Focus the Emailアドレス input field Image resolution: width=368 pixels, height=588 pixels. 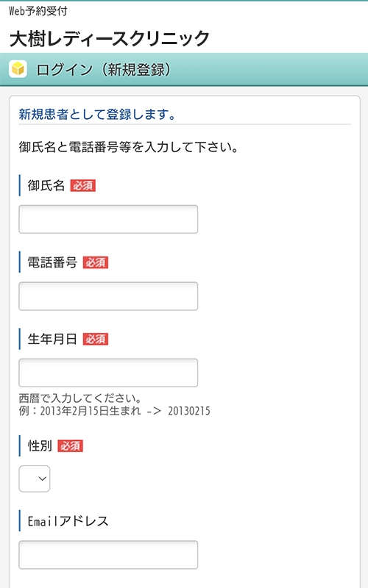click(108, 555)
